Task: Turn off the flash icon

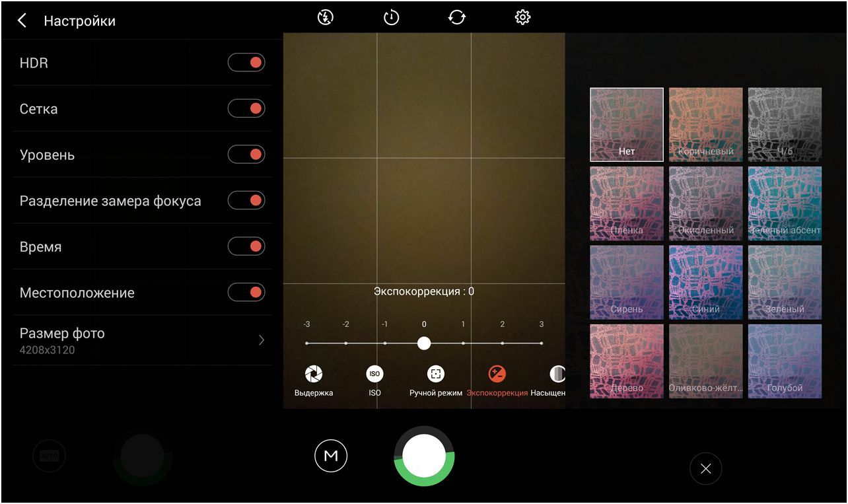Action: coord(325,17)
